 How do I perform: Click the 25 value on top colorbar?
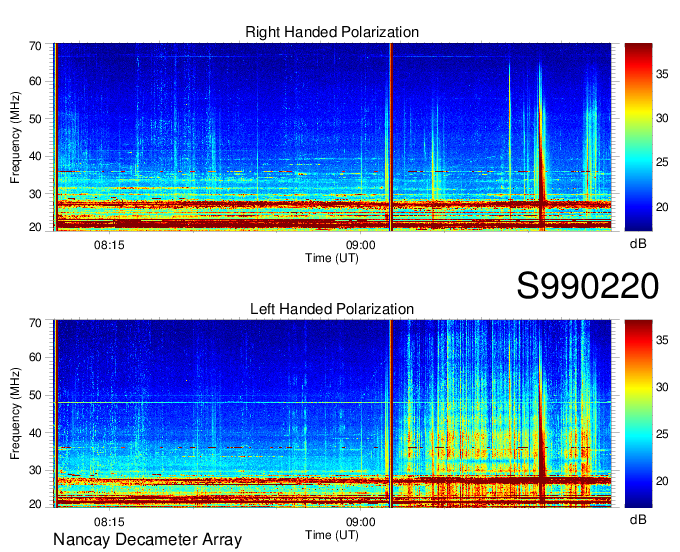pos(662,163)
